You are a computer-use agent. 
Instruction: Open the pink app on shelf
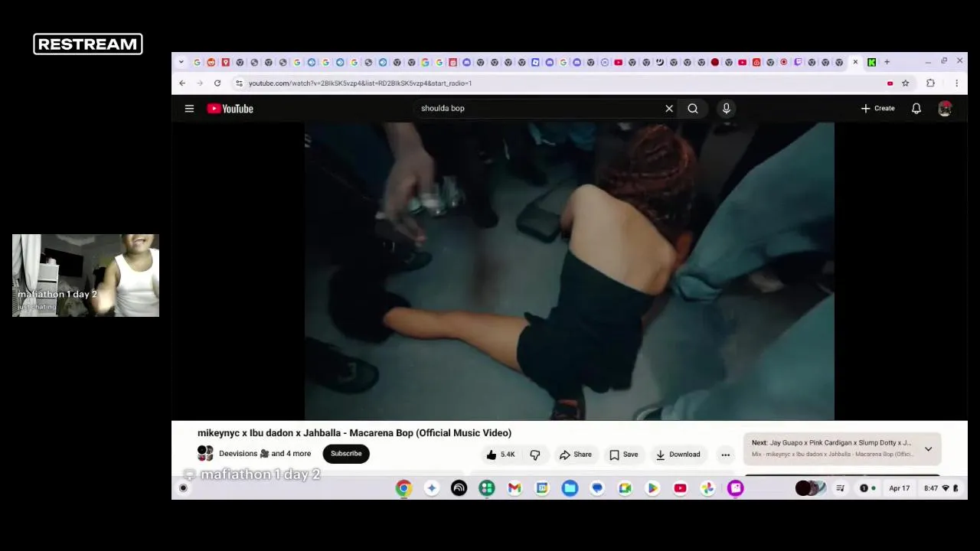point(735,488)
